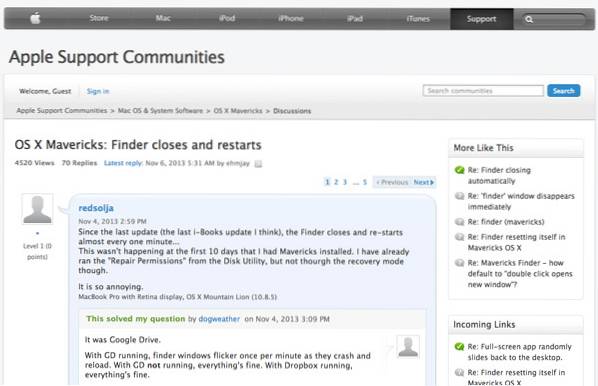The height and width of the screenshot is (386, 598).
Task: Click the 'It is so annoying.' sentence
Action: point(111,286)
